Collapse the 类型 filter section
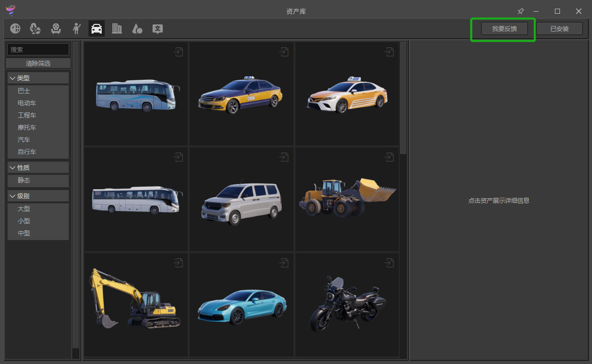592x364 pixels. pyautogui.click(x=12, y=78)
